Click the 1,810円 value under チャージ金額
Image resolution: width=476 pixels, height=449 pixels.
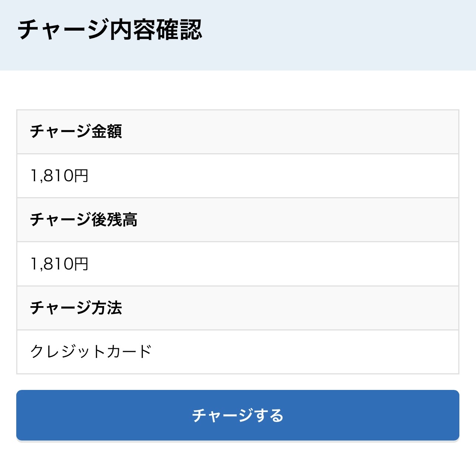[59, 176]
